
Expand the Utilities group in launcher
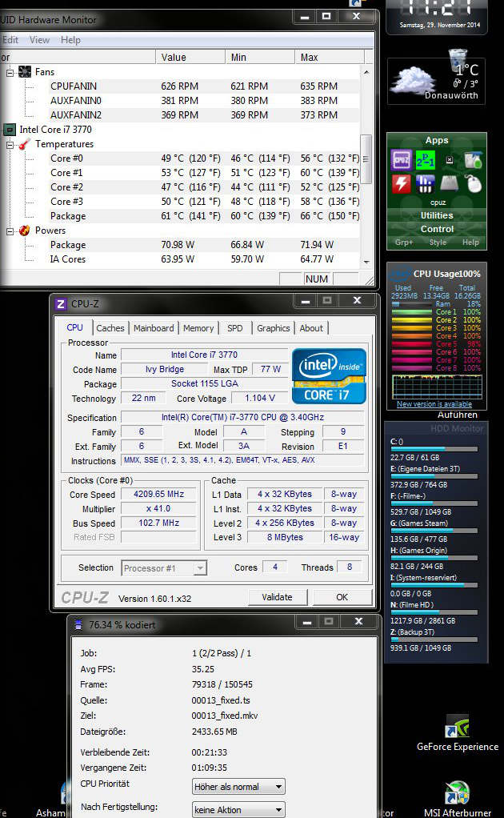tap(437, 215)
